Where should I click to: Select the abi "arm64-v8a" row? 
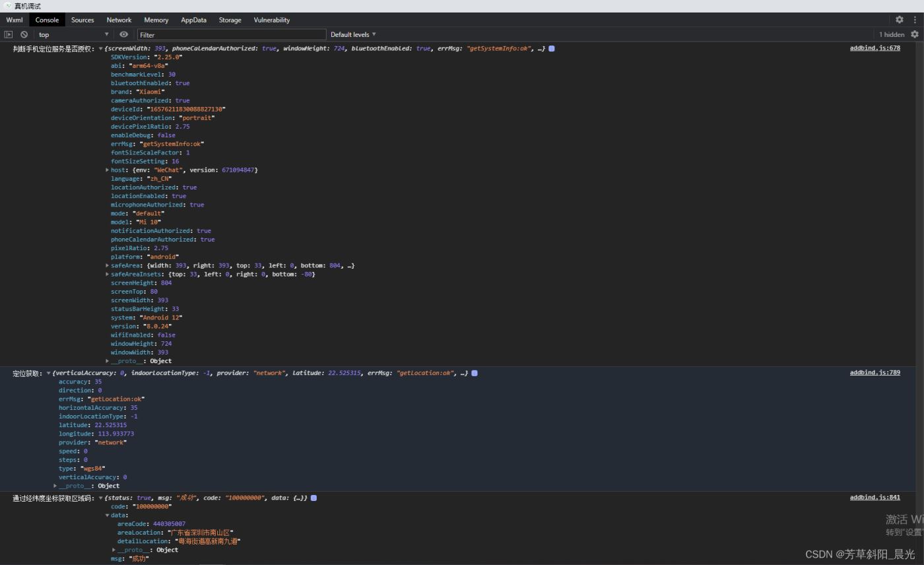pos(139,65)
